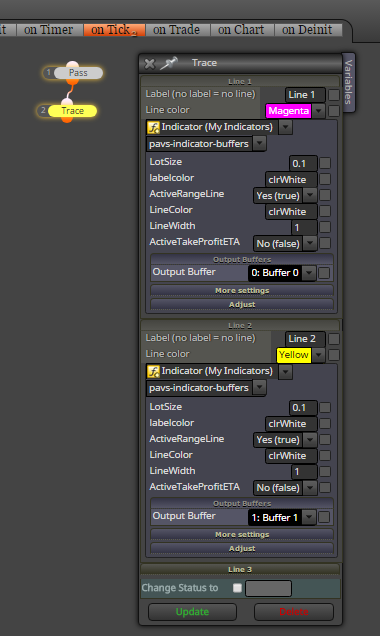The image size is (380, 636).
Task: Edit the Line 1 label field
Action: click(x=305, y=95)
